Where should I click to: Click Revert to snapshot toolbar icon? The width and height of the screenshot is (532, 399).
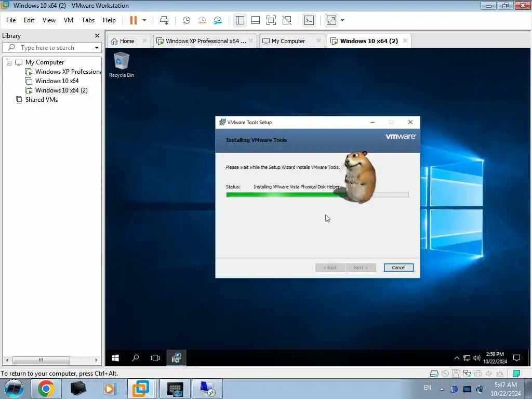[x=202, y=20]
